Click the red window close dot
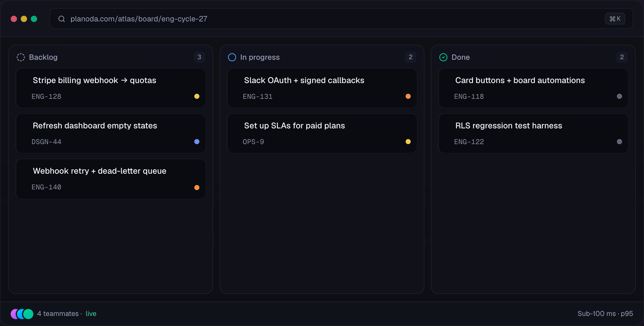 [x=14, y=19]
